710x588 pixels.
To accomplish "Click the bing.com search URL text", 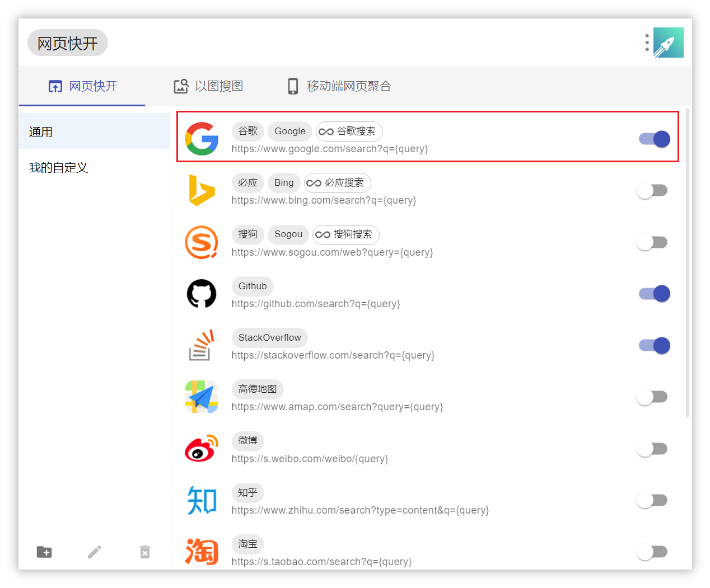I will point(324,200).
